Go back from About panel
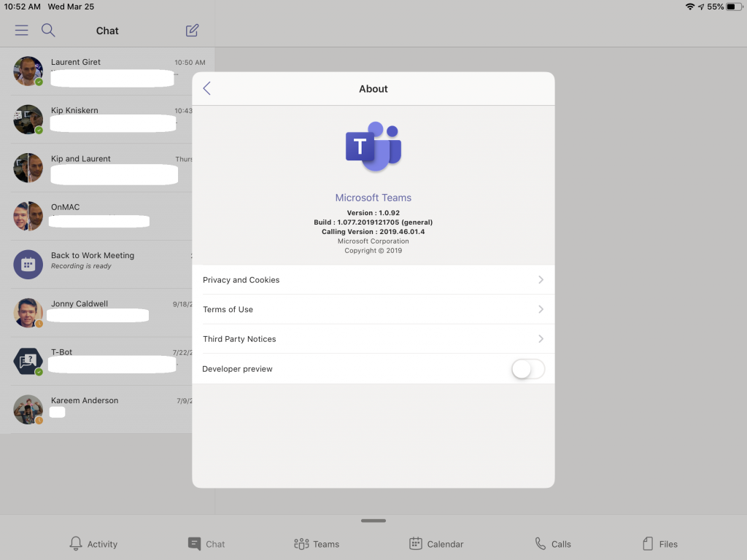The width and height of the screenshot is (747, 560). [206, 88]
